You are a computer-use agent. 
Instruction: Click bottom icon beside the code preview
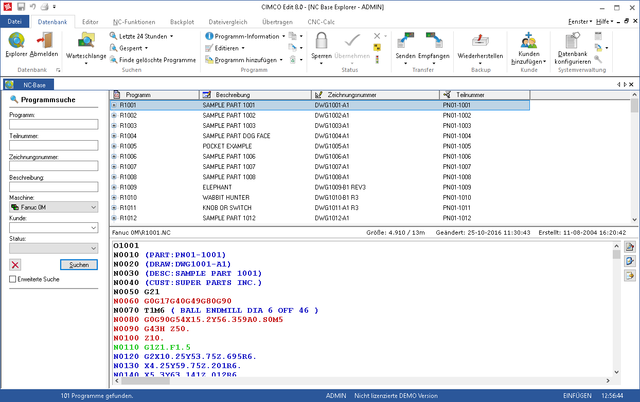[630, 276]
